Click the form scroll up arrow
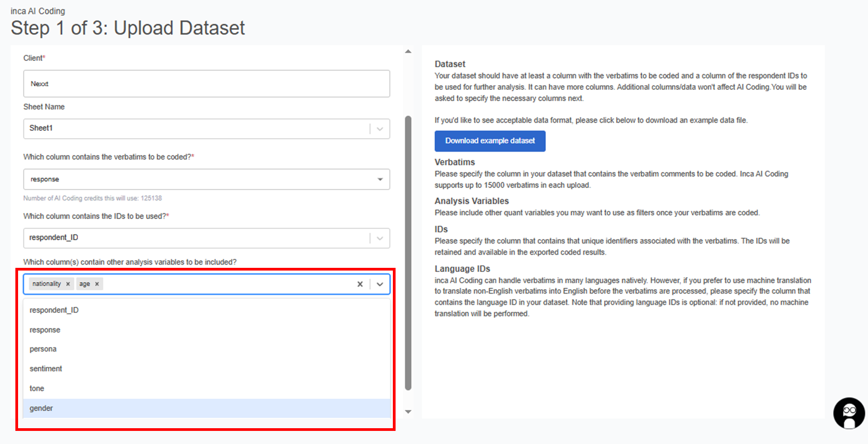The width and height of the screenshot is (868, 444). (x=408, y=51)
